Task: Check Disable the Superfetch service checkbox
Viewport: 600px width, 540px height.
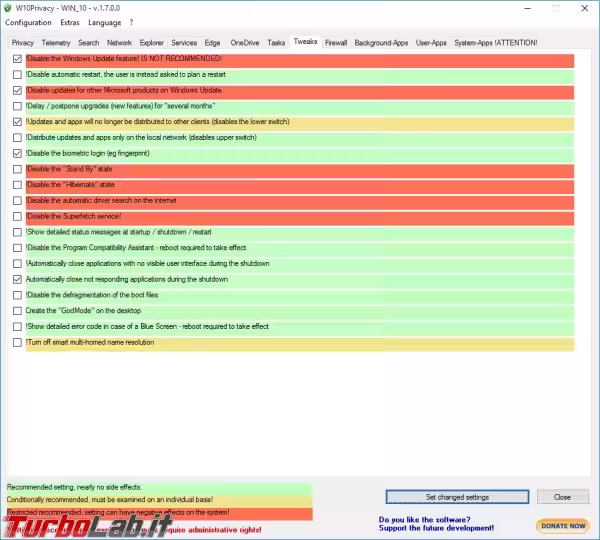Action: 17,217
